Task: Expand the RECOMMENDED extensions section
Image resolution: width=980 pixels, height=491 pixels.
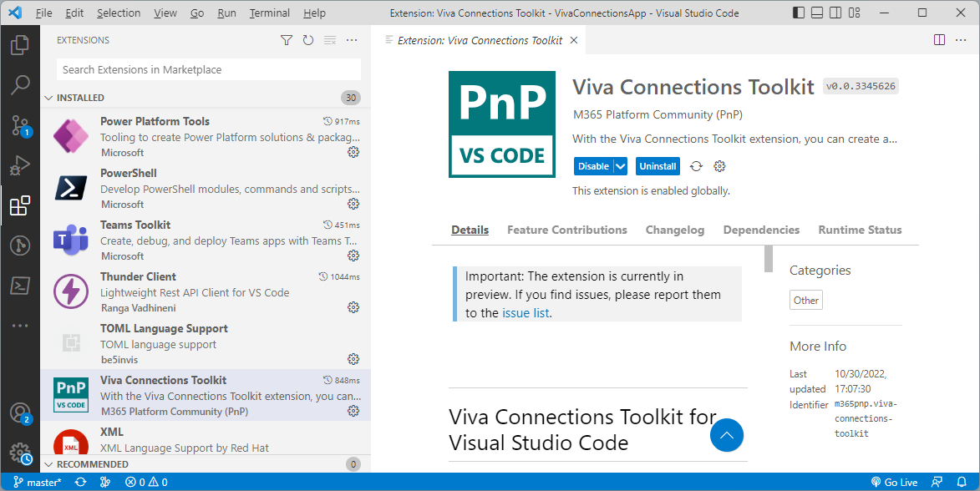Action: pyautogui.click(x=48, y=464)
